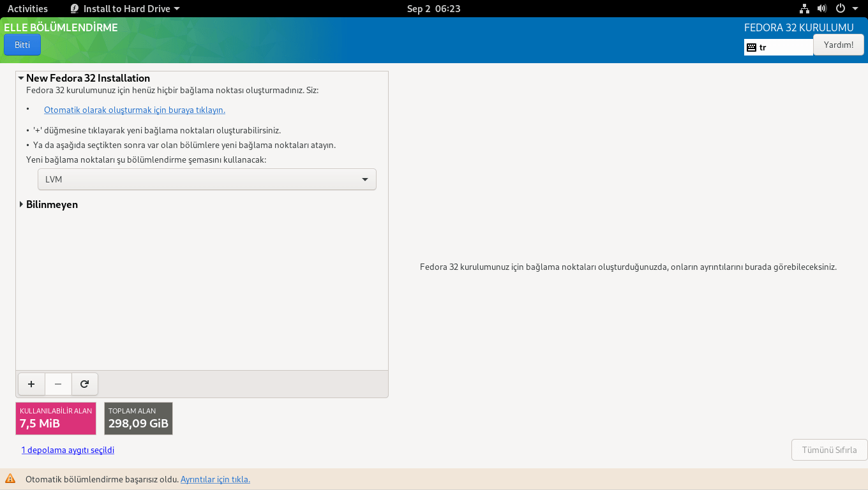Click the 'Ayrıntılar için tıkla' link
Image resolution: width=868 pixels, height=490 pixels.
[x=215, y=479]
